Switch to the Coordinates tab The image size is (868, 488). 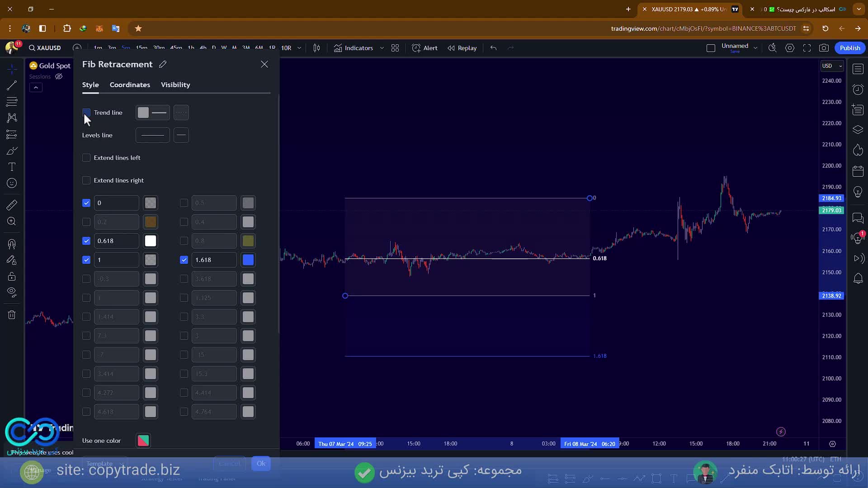pyautogui.click(x=130, y=85)
